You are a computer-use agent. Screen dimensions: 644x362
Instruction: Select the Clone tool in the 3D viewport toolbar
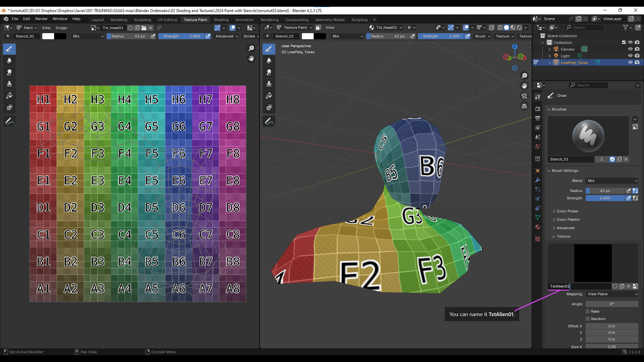[269, 84]
